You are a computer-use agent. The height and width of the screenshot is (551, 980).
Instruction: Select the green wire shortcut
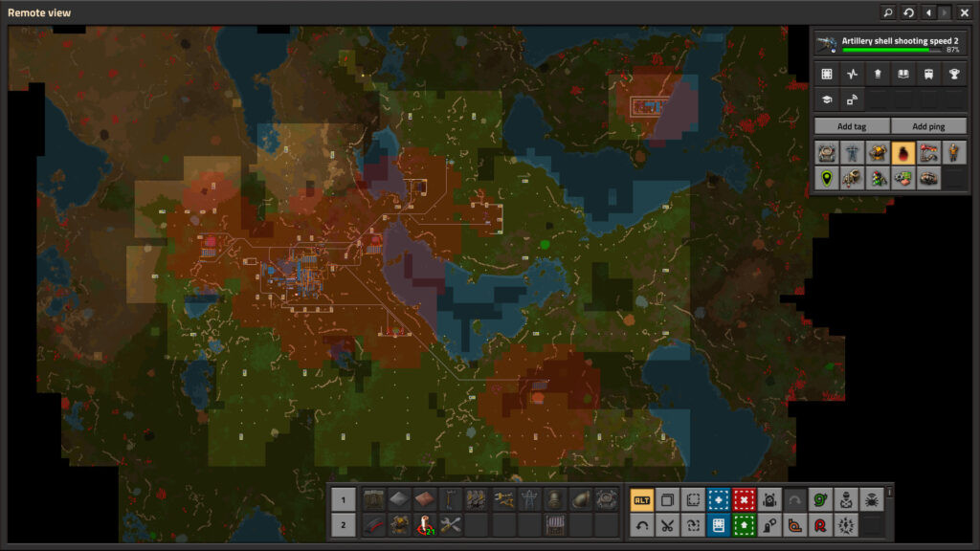pos(820,499)
